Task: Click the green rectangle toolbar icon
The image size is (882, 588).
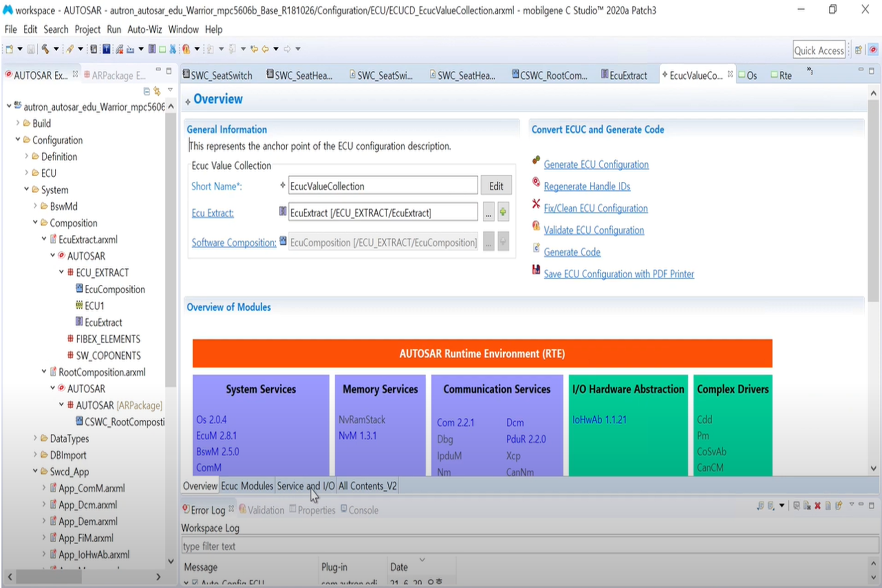Action: tap(162, 49)
